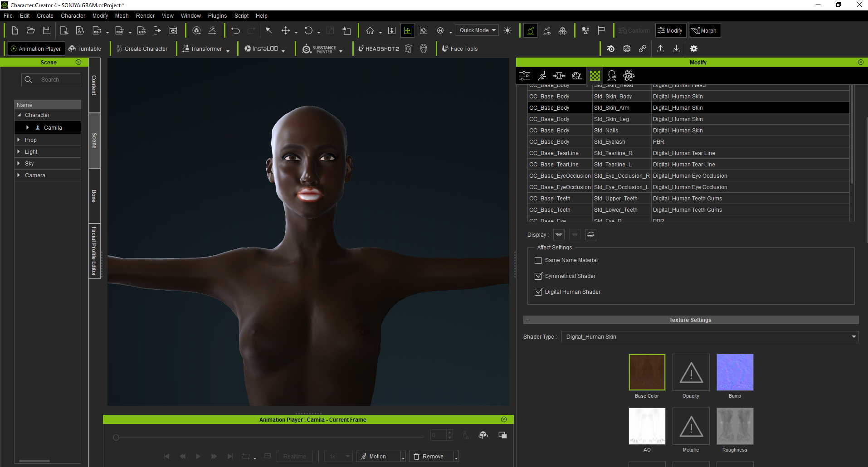This screenshot has width=868, height=467.
Task: Open the Motion pose tab in Modify
Action: tap(542, 76)
